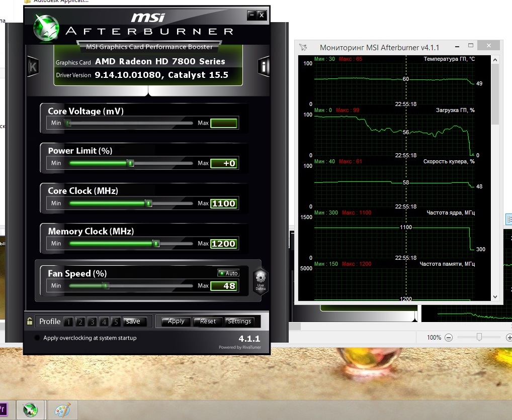Select profile slot 2

click(x=80, y=322)
